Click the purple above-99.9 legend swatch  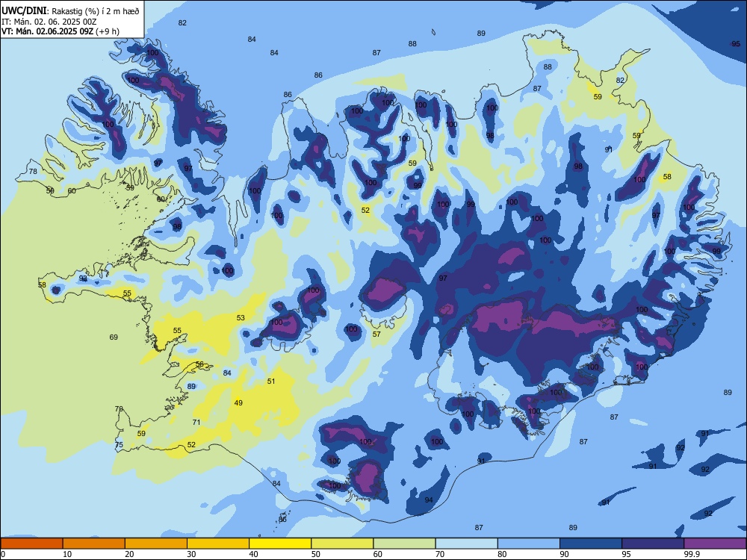click(715, 544)
